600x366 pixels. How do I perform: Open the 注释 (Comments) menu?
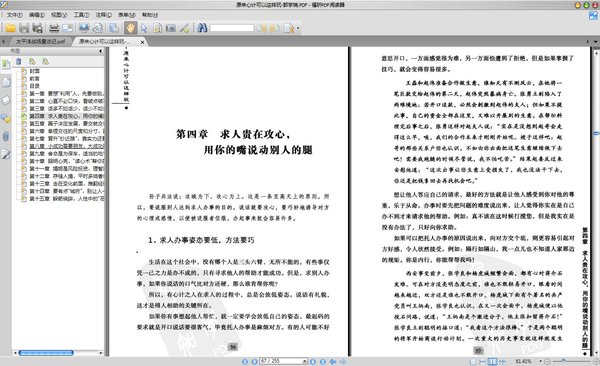click(104, 15)
